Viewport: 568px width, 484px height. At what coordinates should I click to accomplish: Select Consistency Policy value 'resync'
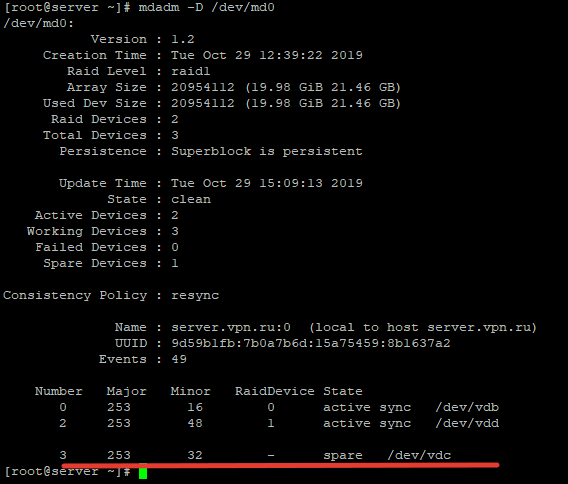[x=195, y=296]
